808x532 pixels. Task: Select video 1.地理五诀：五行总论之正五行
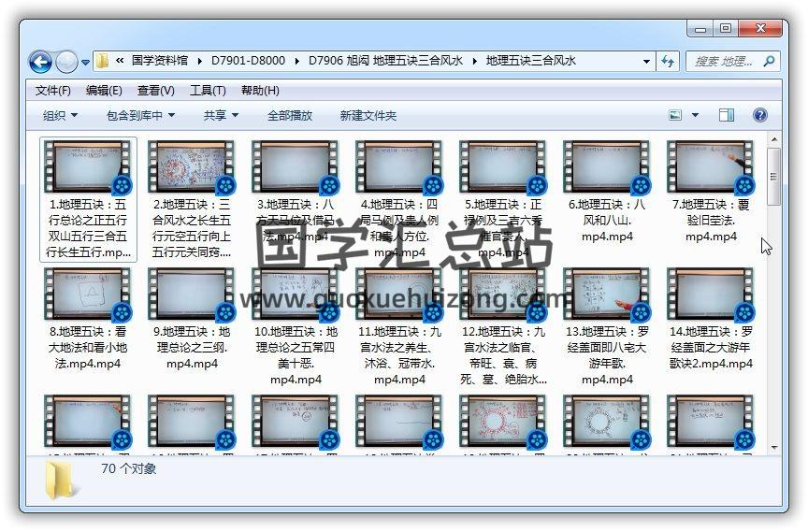click(88, 200)
